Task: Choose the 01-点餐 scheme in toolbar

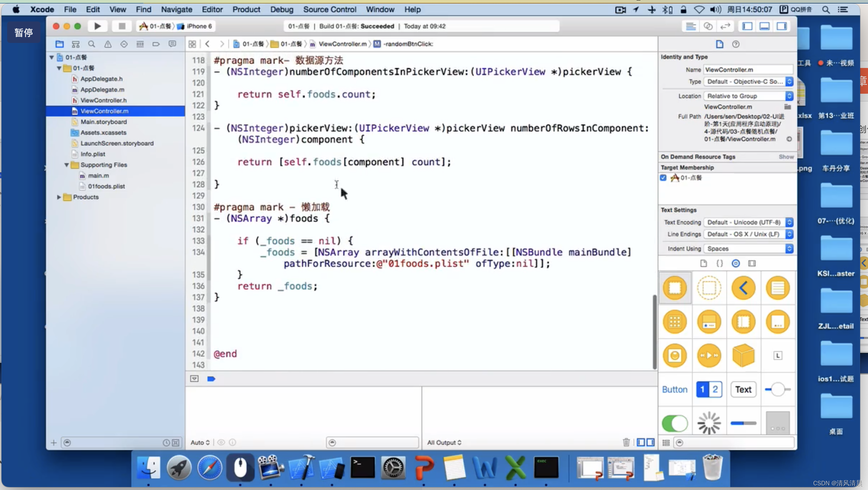Action: 155,26
